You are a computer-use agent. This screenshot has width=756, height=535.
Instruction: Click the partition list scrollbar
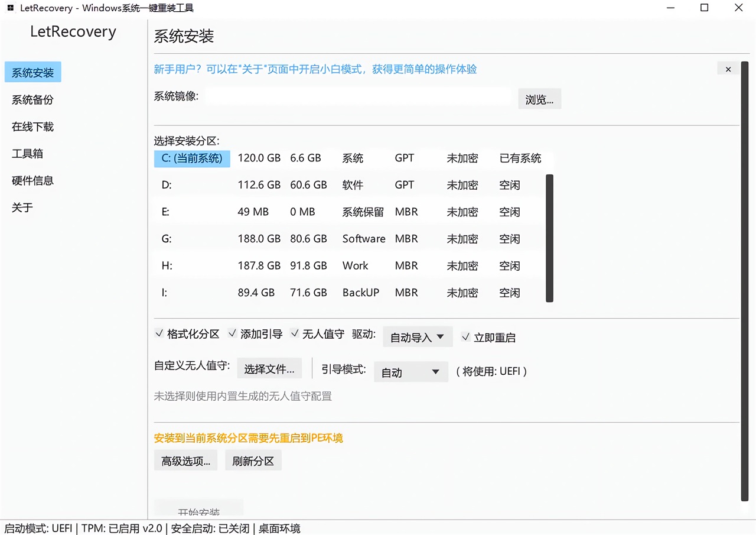click(549, 238)
